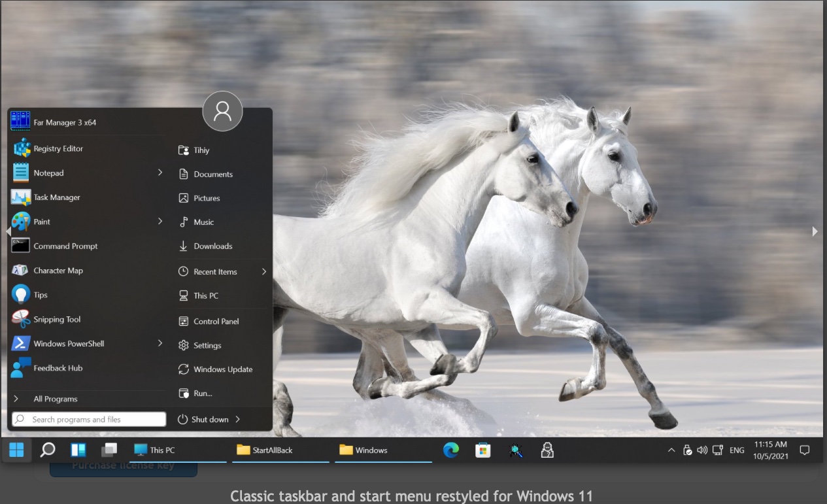This screenshot has height=504, width=827.
Task: Open Control Panel menu entry
Action: (216, 322)
